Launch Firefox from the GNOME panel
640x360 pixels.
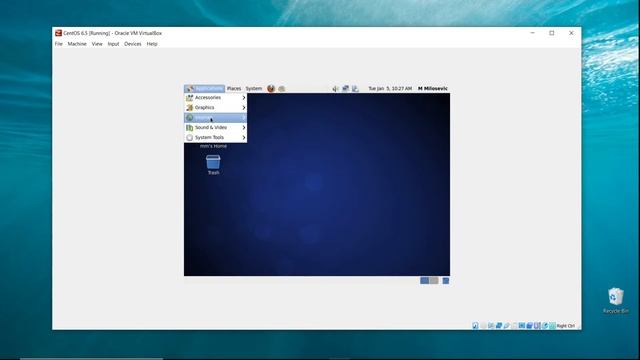pyautogui.click(x=271, y=89)
